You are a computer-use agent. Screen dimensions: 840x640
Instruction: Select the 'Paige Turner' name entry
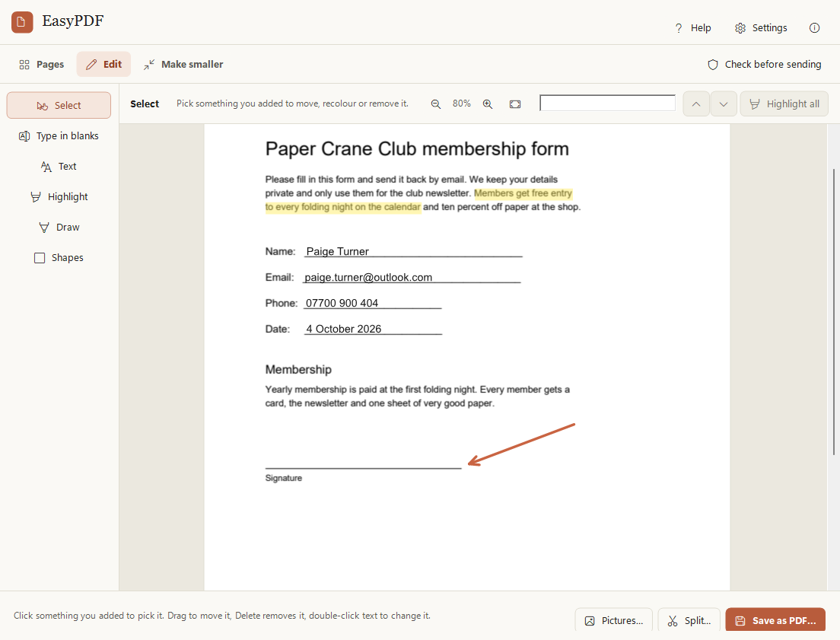[338, 251]
